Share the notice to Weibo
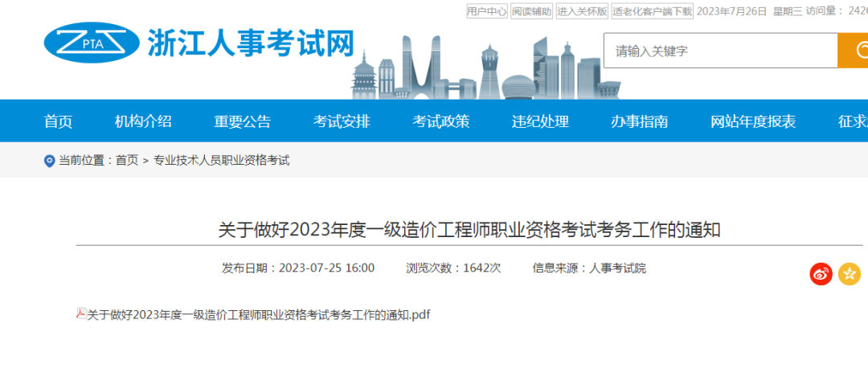The width and height of the screenshot is (868, 389). pyautogui.click(x=821, y=274)
